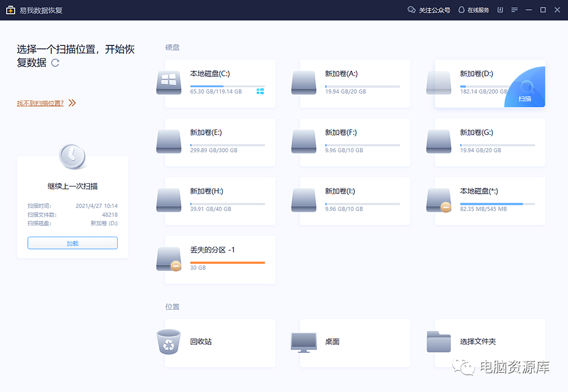Viewport: 568px width, 392px height.
Task: Click the 易我数据恢复 app logo icon
Action: (x=10, y=10)
